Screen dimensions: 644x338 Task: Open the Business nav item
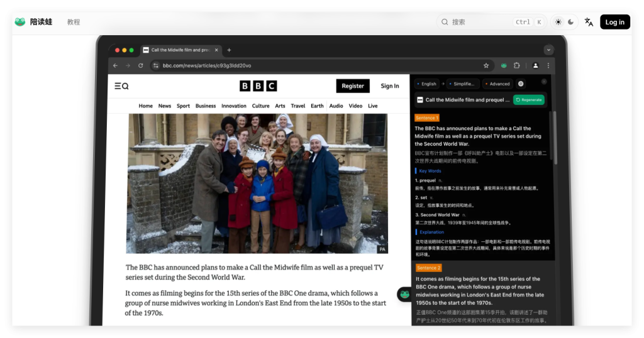click(206, 106)
